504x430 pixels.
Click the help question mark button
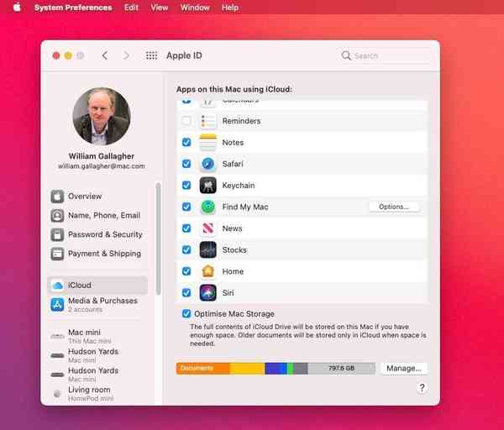422,388
